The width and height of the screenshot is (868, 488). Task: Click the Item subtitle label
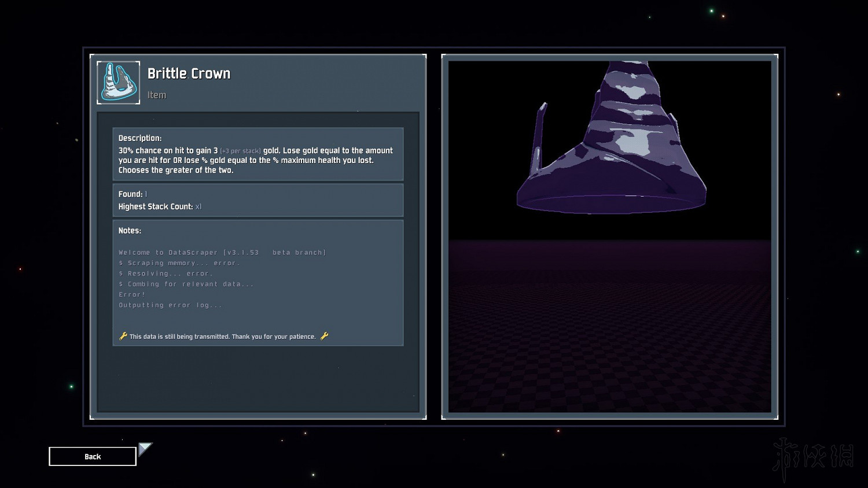(156, 95)
